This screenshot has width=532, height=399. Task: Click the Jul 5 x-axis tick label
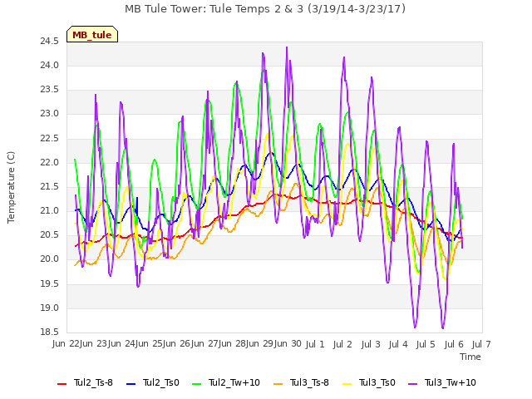(426, 344)
